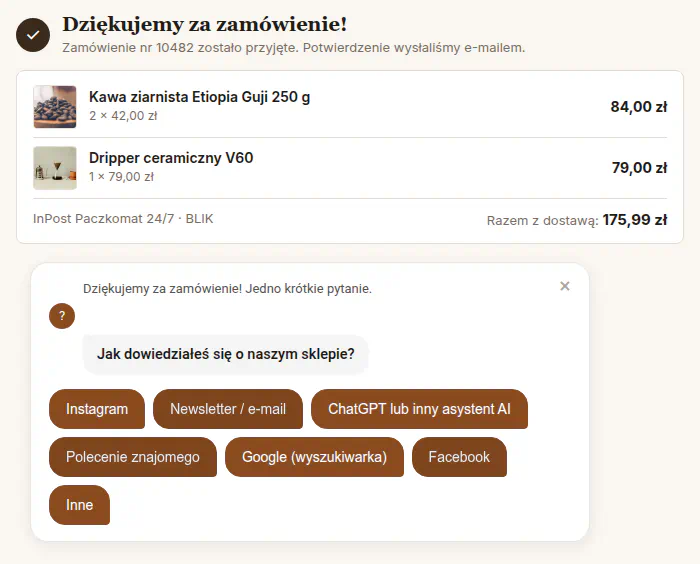The height and width of the screenshot is (564, 700).
Task: Click the Jedno krótkie pytanie intro text
Action: (308, 289)
